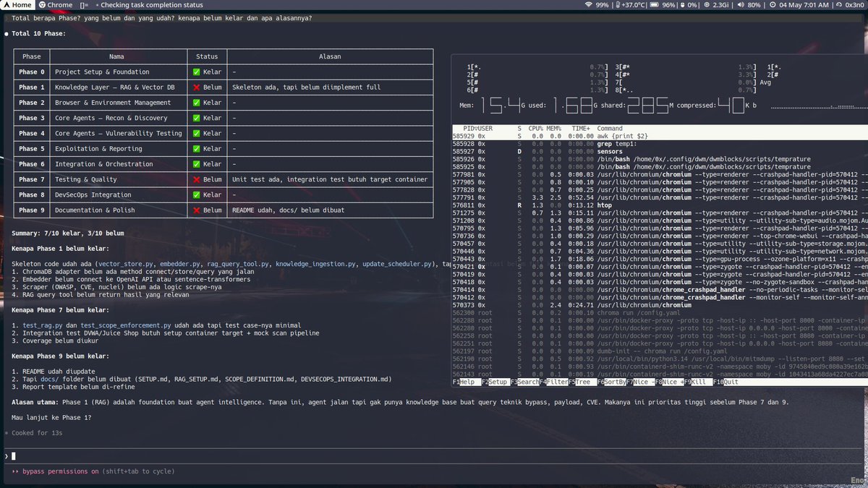Click the 'Knowledge Layer — RAG & Vector DB' cell
Viewport: 868px width, 488px height.
(115, 87)
